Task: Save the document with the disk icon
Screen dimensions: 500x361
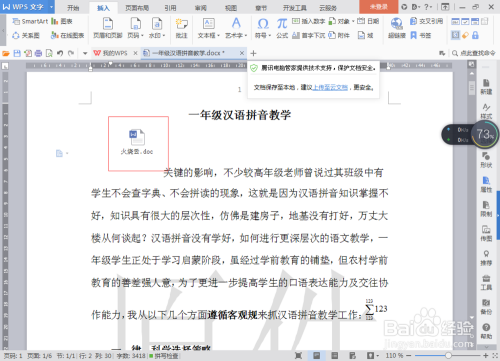Action: [x=17, y=53]
